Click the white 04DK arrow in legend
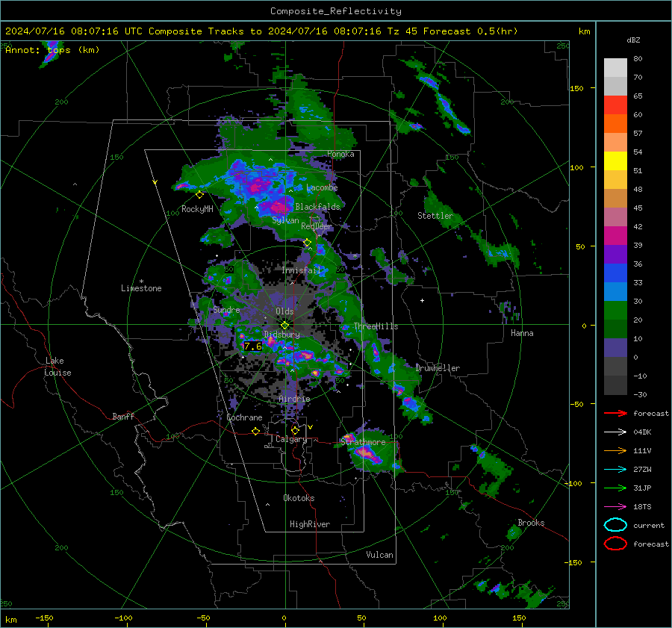Screen dimensions: 672x628 (615, 432)
